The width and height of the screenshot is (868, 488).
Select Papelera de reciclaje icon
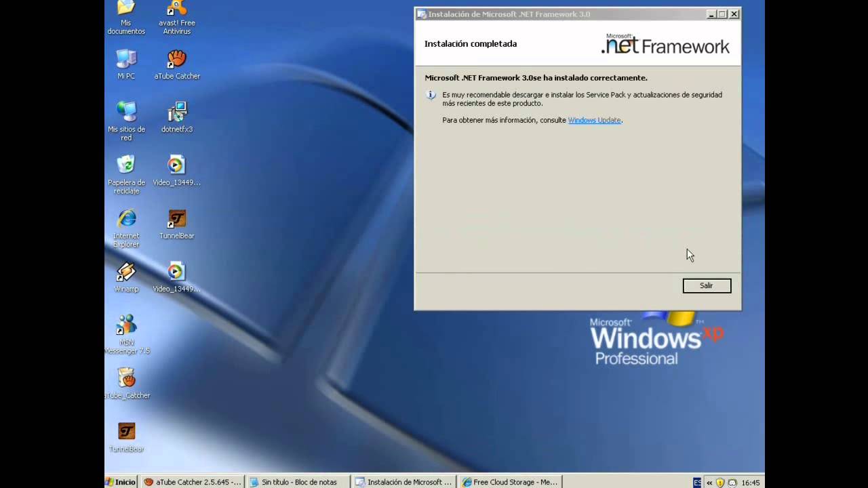click(x=126, y=175)
